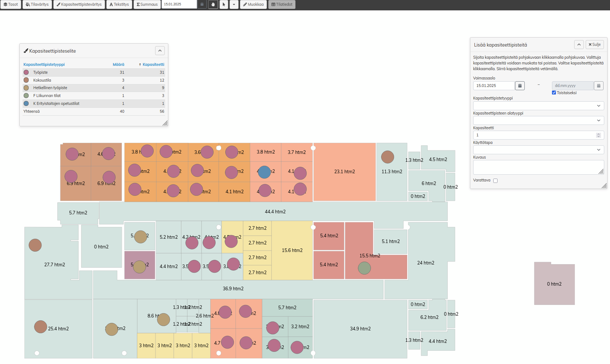610x364 pixels.
Task: Click the brown capacity point in 11.3 htm2 room
Action: click(x=388, y=157)
